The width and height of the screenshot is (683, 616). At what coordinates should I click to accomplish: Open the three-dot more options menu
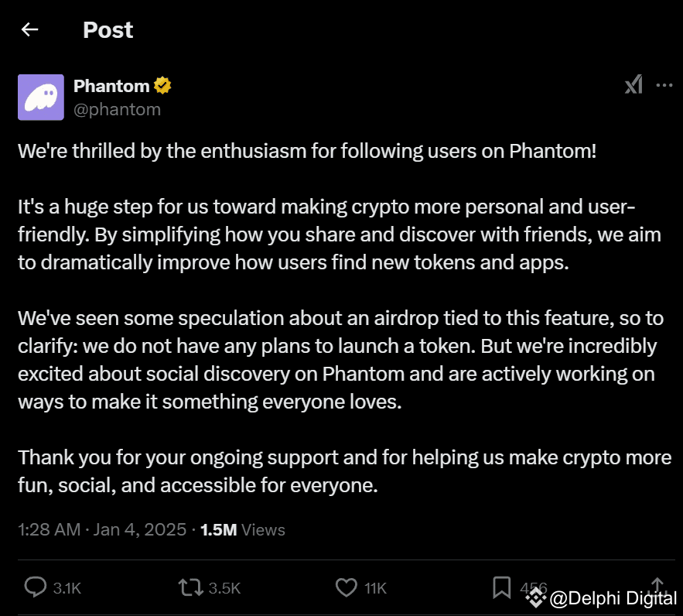point(664,85)
